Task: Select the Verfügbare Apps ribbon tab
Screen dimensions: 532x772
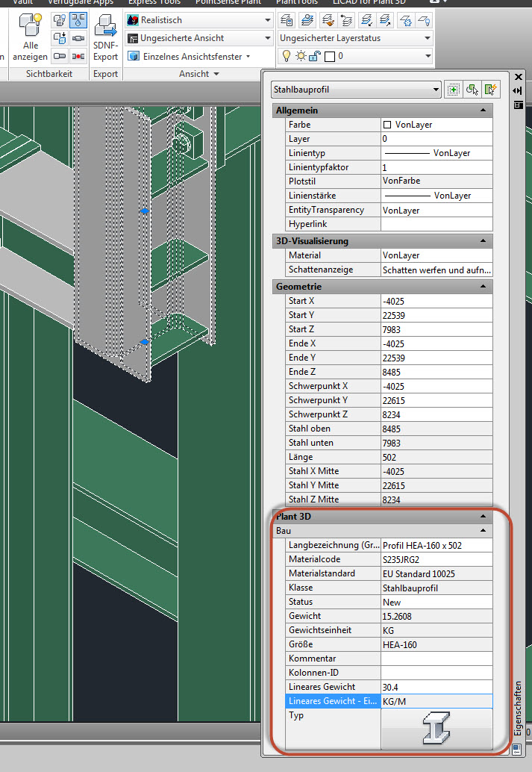Action: click(x=81, y=2)
